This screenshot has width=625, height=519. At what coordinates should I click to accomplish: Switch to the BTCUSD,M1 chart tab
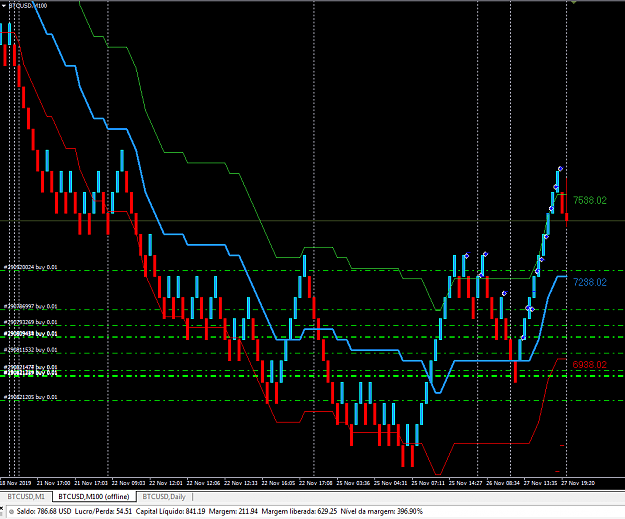26,497
